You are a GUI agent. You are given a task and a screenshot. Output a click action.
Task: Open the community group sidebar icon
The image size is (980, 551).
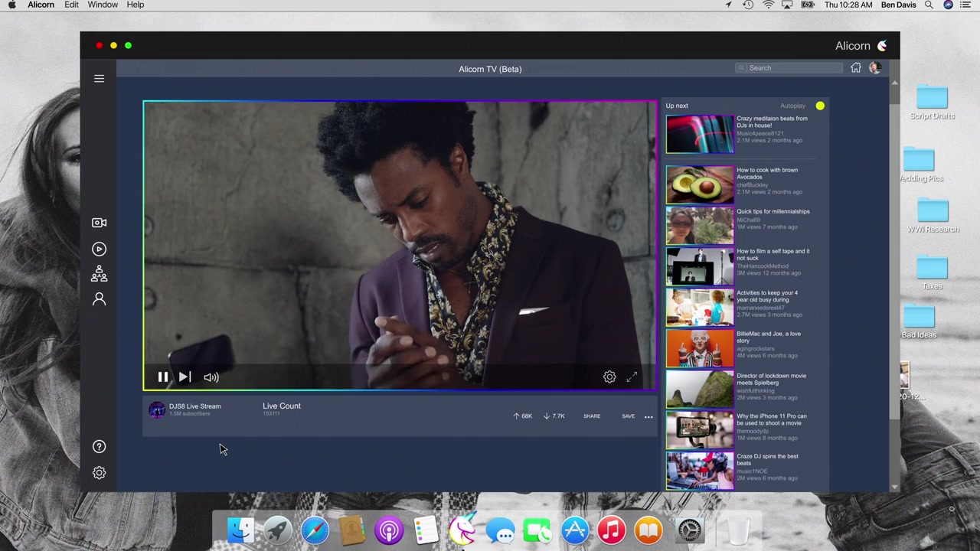click(99, 274)
